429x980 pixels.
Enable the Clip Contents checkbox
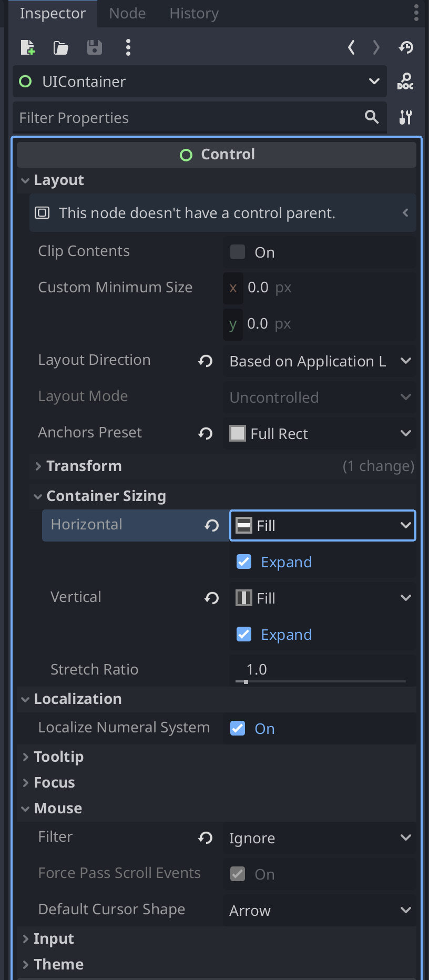pyautogui.click(x=238, y=252)
